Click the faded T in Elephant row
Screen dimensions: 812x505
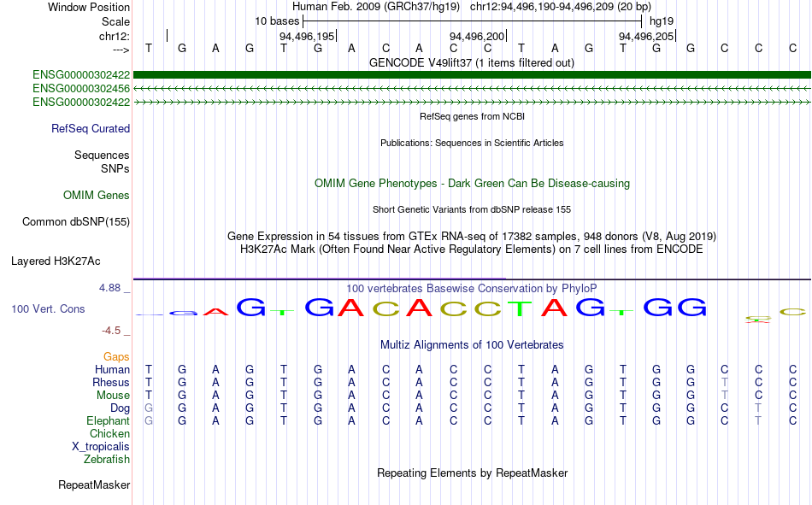pos(758,421)
